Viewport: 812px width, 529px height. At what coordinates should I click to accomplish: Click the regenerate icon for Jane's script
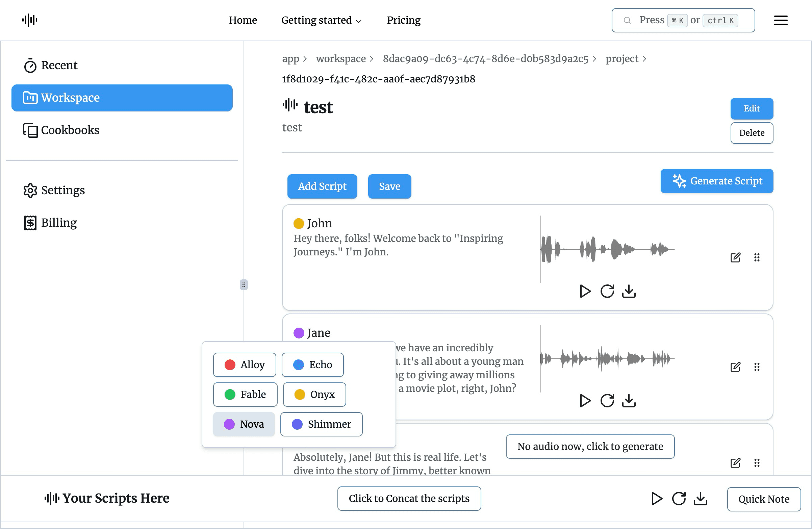pyautogui.click(x=607, y=401)
